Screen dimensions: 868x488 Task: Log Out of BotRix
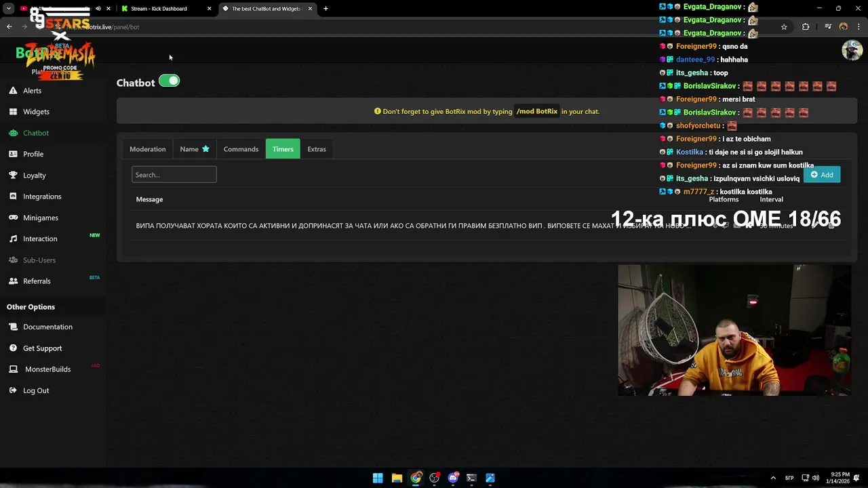pyautogui.click(x=36, y=390)
